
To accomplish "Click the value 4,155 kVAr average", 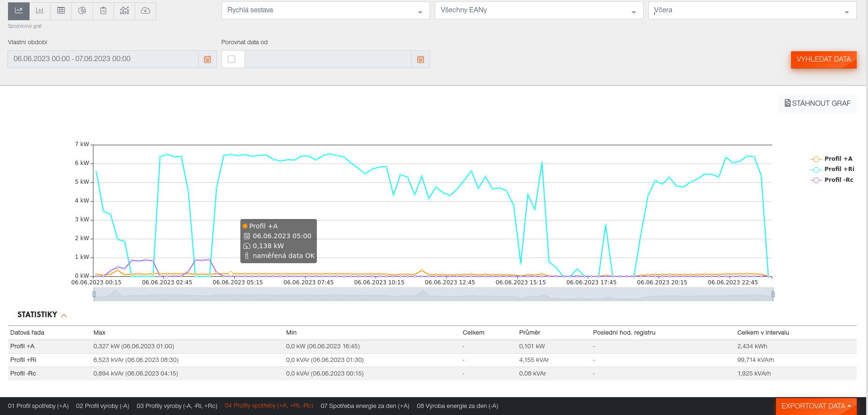I will pos(534,360).
